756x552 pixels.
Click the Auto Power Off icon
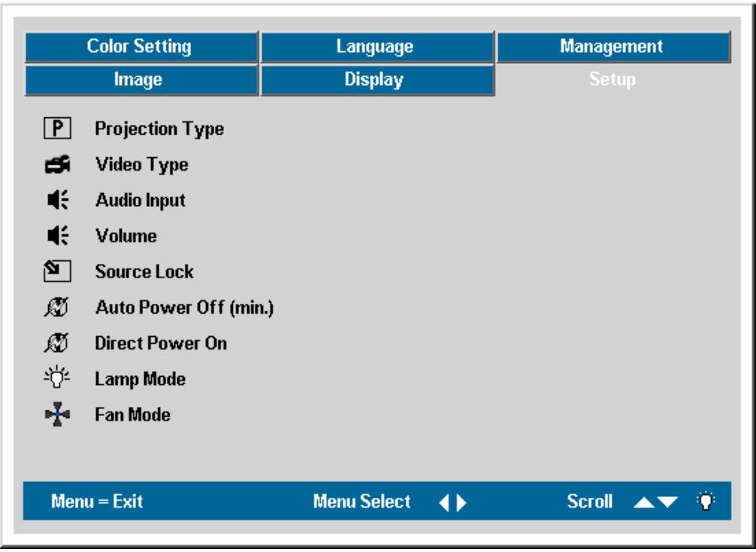(x=57, y=307)
